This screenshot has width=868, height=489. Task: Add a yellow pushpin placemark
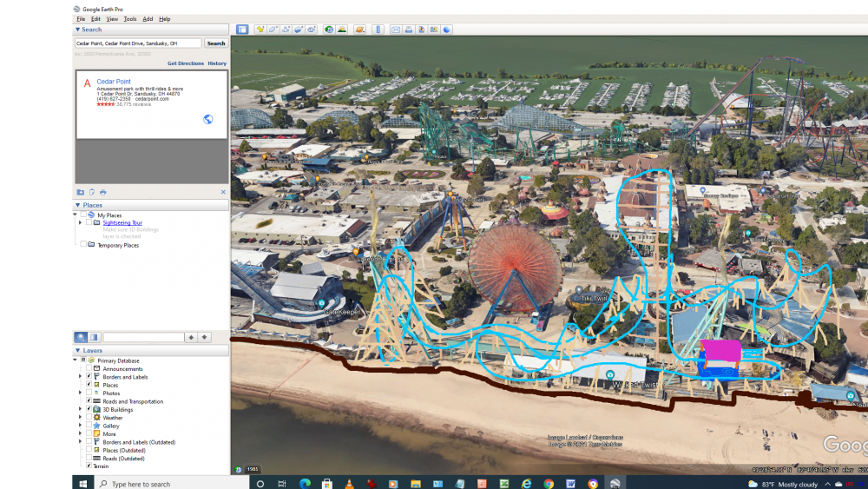pyautogui.click(x=260, y=30)
